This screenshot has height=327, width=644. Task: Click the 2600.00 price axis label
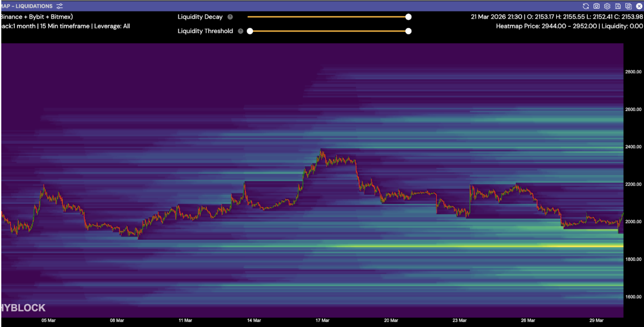click(633, 109)
